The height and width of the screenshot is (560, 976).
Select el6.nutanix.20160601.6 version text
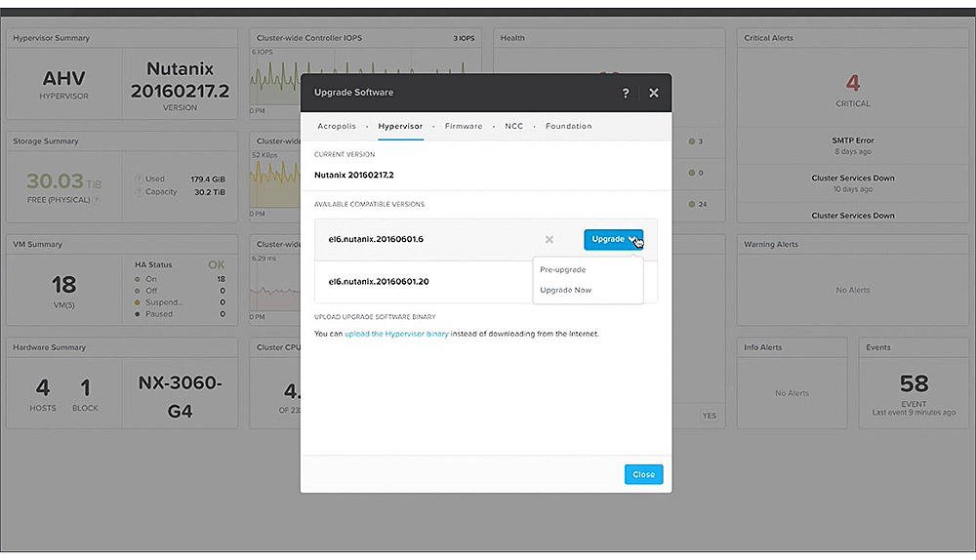(376, 239)
